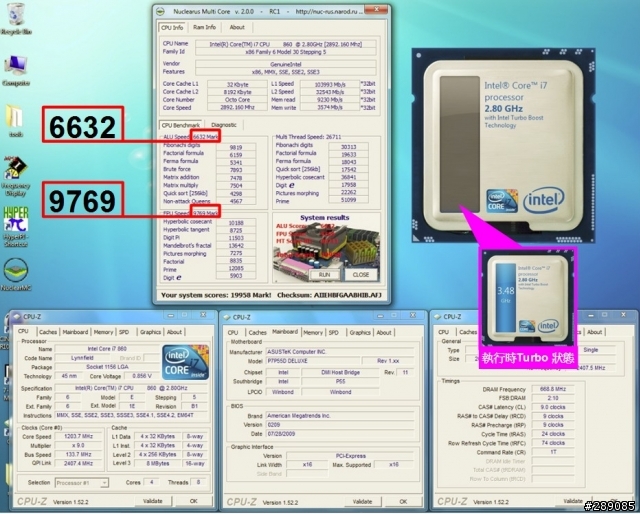Click the Core Voltage 0.856 V field

(142, 376)
